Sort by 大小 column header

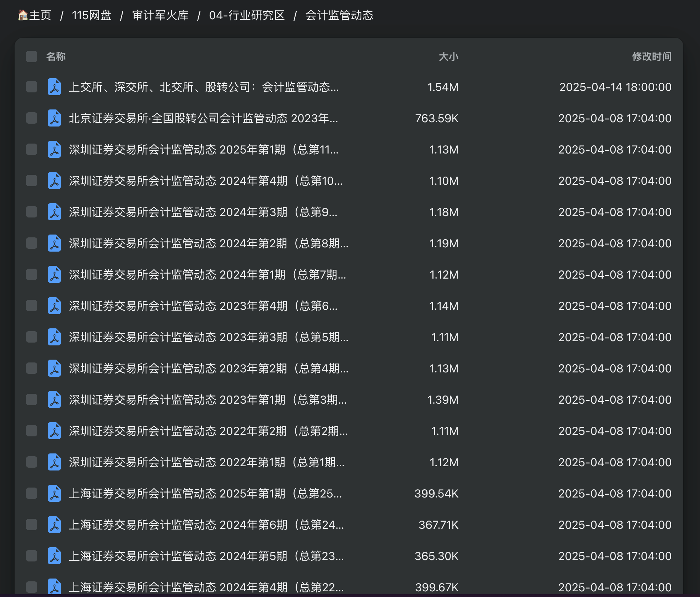(x=448, y=57)
